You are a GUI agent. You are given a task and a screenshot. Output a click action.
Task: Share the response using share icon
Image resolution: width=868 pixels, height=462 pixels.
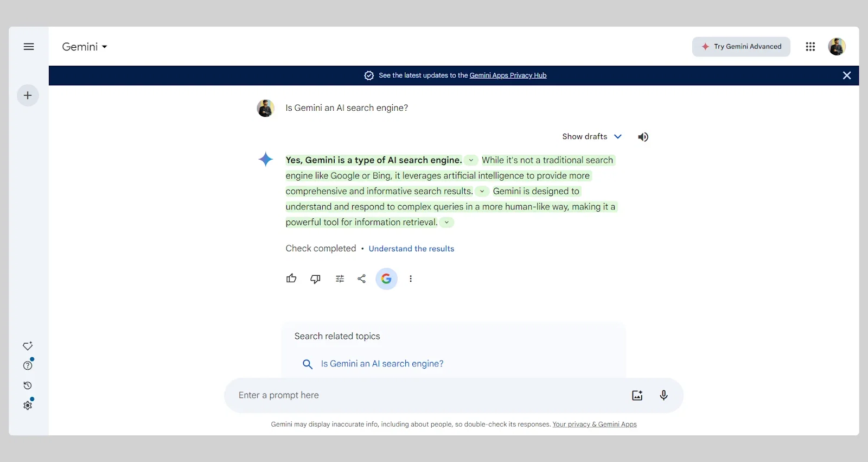(362, 279)
